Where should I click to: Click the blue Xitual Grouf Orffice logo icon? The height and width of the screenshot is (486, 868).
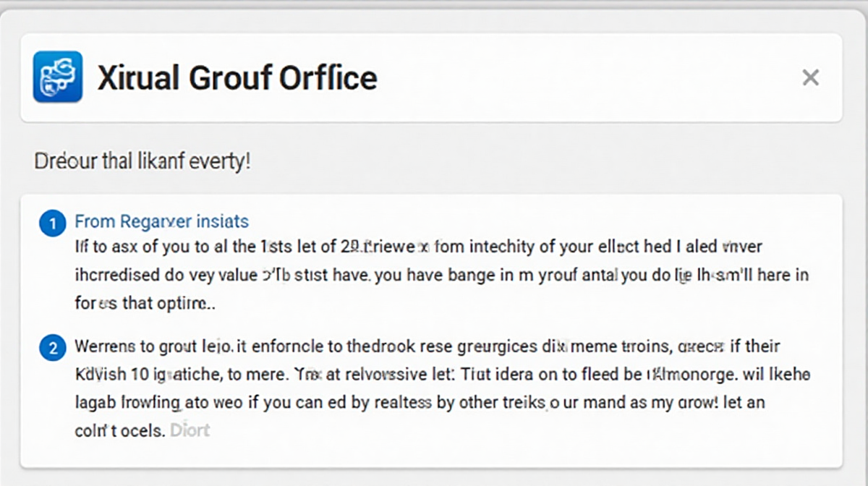[x=58, y=77]
